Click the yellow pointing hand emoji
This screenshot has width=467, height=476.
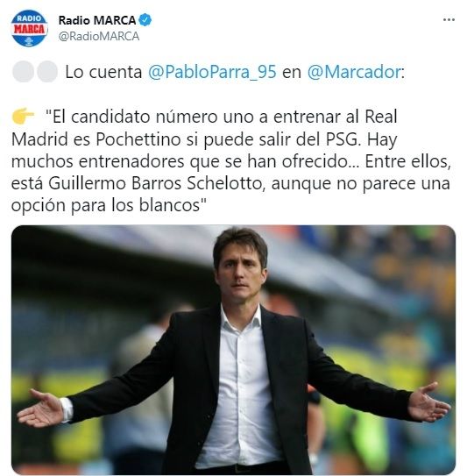(x=23, y=116)
